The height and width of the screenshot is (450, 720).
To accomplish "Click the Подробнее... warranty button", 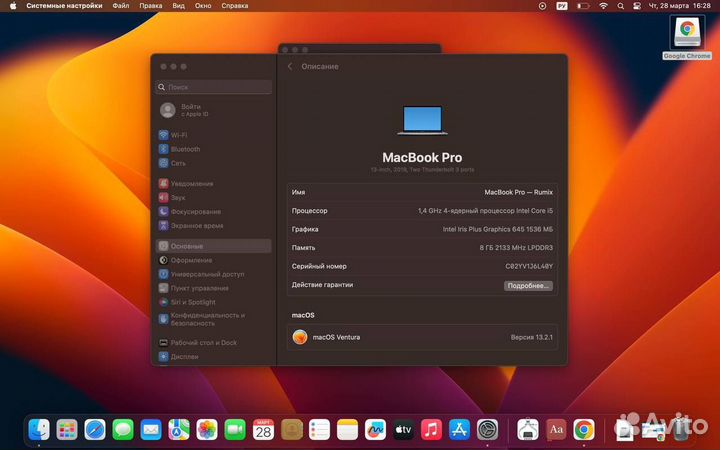I will [x=528, y=286].
